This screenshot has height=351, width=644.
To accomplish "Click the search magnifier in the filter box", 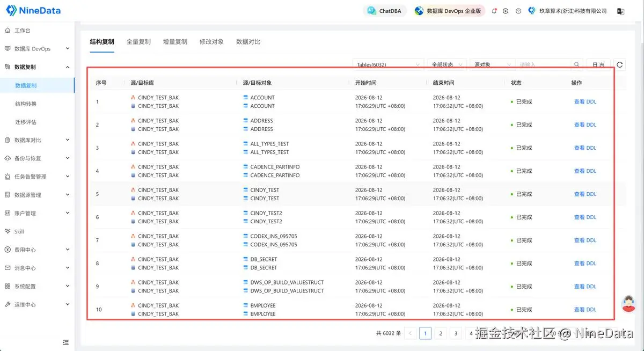I will [x=577, y=64].
